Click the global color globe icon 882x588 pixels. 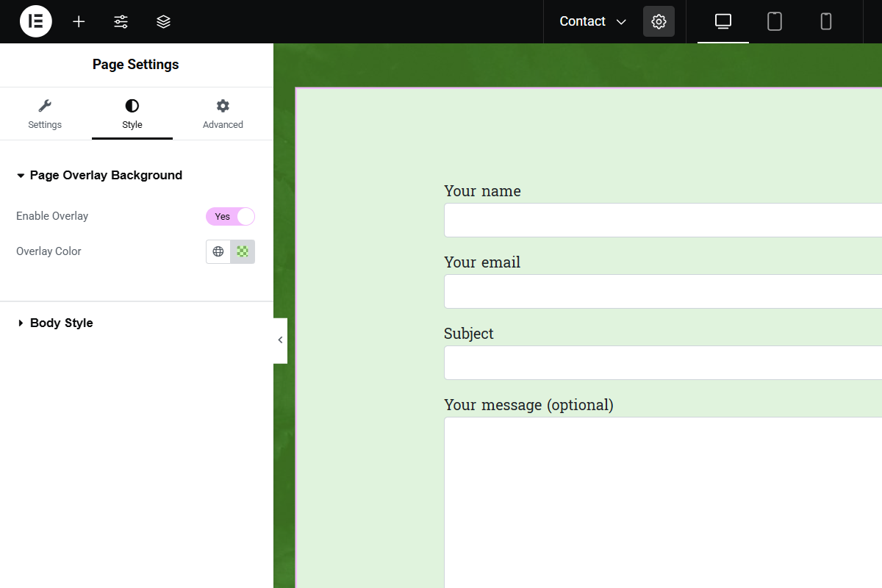(218, 251)
